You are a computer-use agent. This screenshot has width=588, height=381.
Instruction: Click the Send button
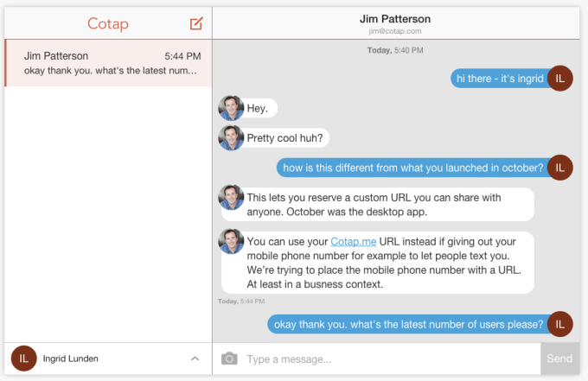(x=559, y=359)
